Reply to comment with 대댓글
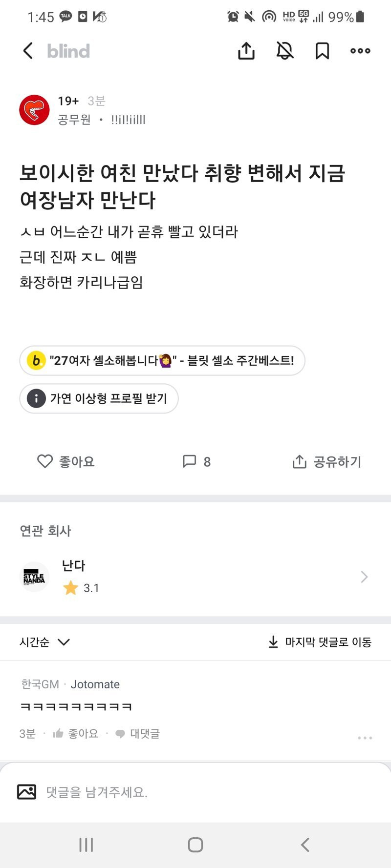391x868 pixels. click(x=138, y=733)
